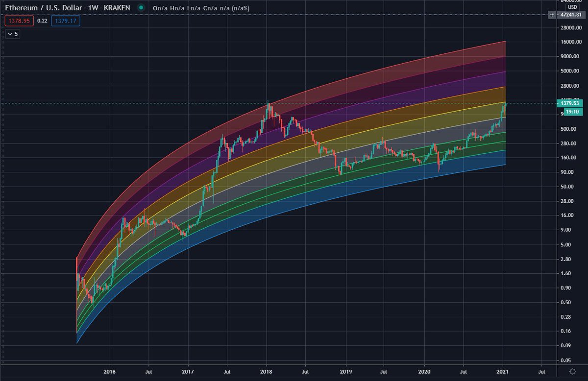Click the green data-connection dot in the legend
The image size is (588, 381).
(142, 8)
